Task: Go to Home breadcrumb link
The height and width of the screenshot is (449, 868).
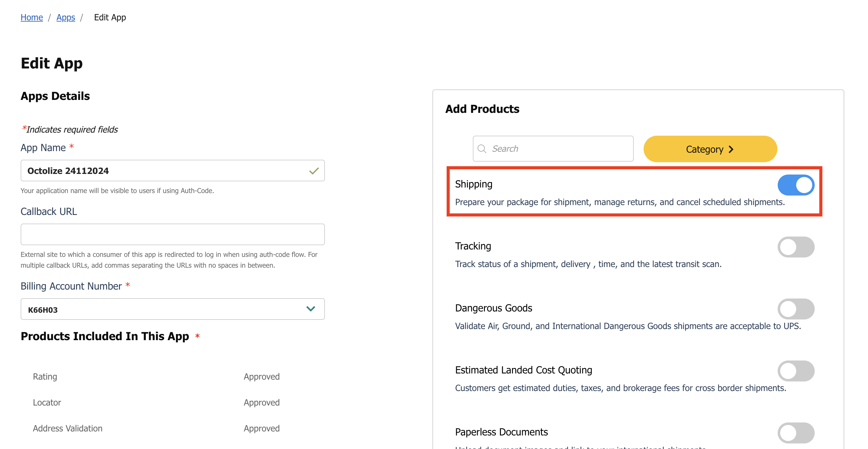Action: click(32, 17)
